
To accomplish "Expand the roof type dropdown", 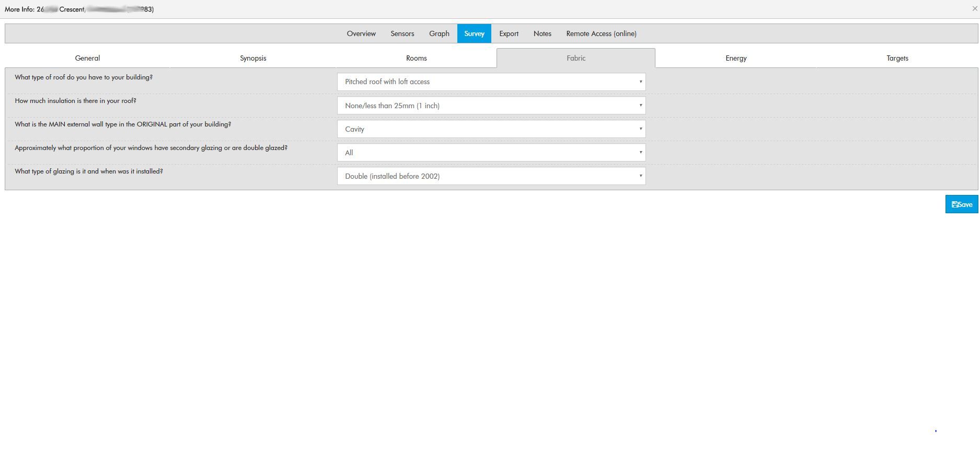I will (x=491, y=82).
